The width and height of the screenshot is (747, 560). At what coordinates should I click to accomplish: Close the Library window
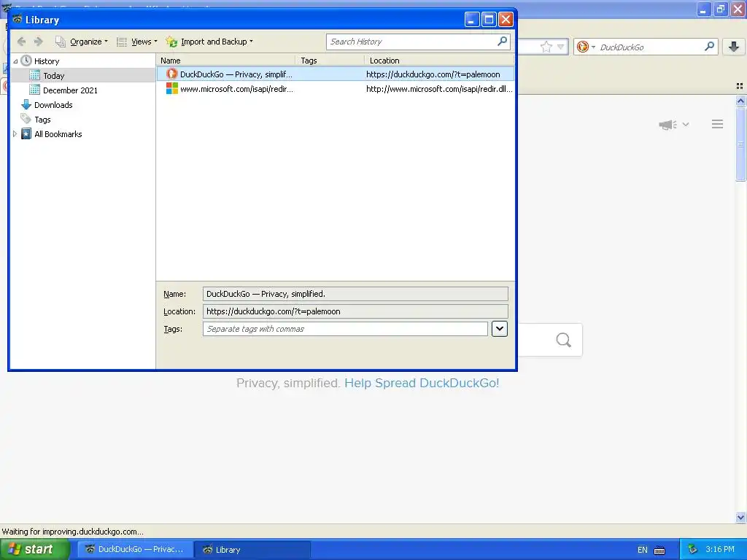click(x=506, y=20)
